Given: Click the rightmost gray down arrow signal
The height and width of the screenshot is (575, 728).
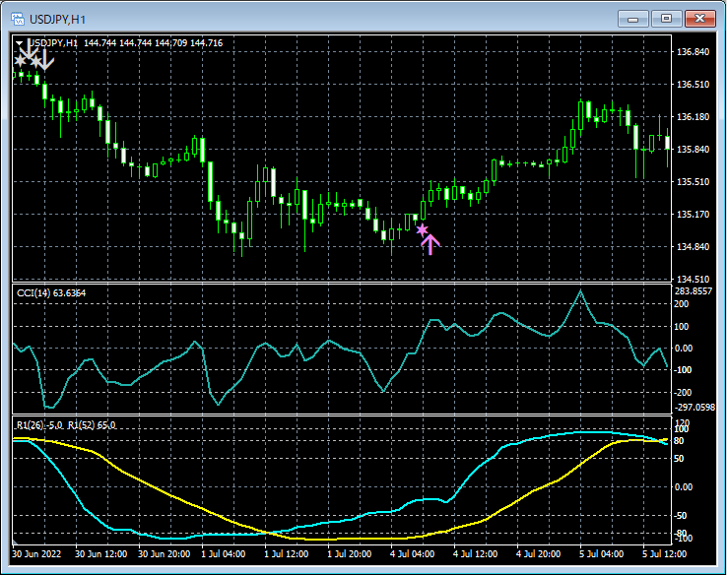Looking at the screenshot, I should pos(46,59).
